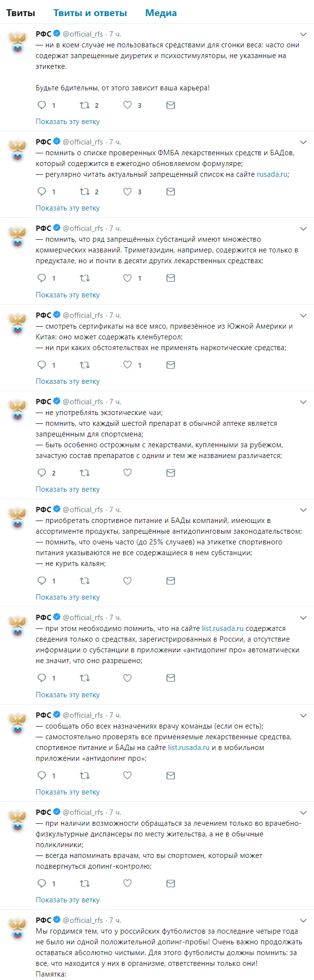Retweet the tweet about sports medicine dispensaries
Viewport: 314px width, 980px height.
[x=84, y=883]
